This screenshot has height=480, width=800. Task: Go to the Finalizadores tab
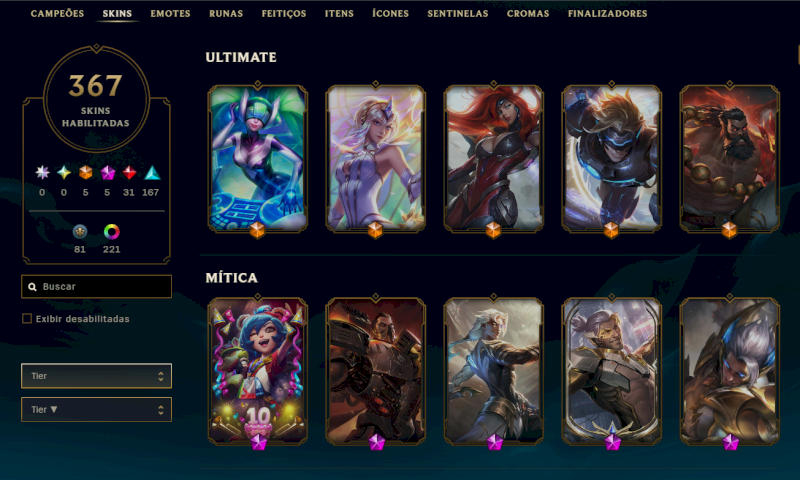607,14
